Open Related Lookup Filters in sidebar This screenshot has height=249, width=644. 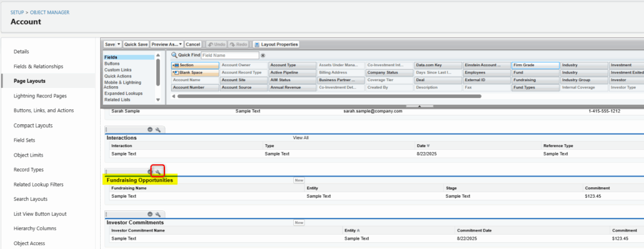39,185
